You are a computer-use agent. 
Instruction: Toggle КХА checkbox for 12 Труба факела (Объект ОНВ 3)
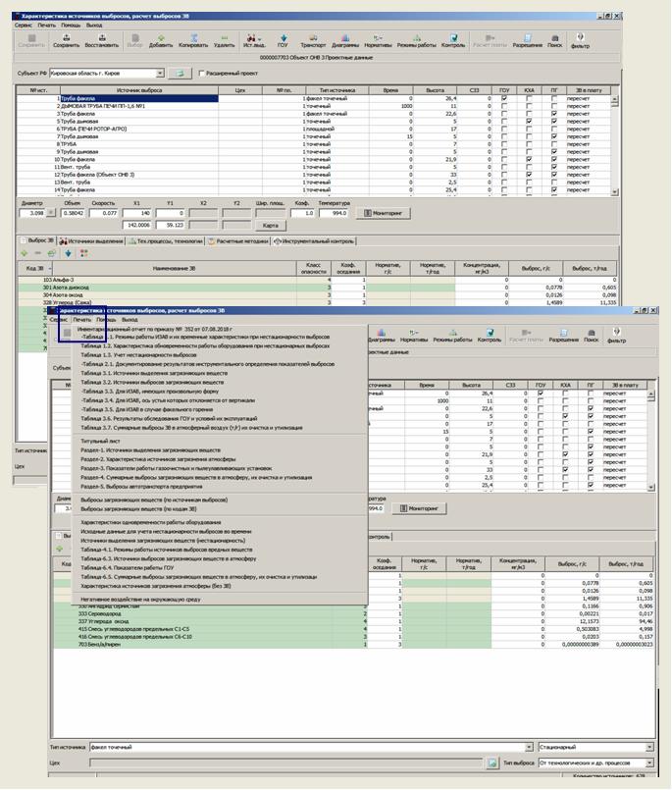pyautogui.click(x=529, y=175)
